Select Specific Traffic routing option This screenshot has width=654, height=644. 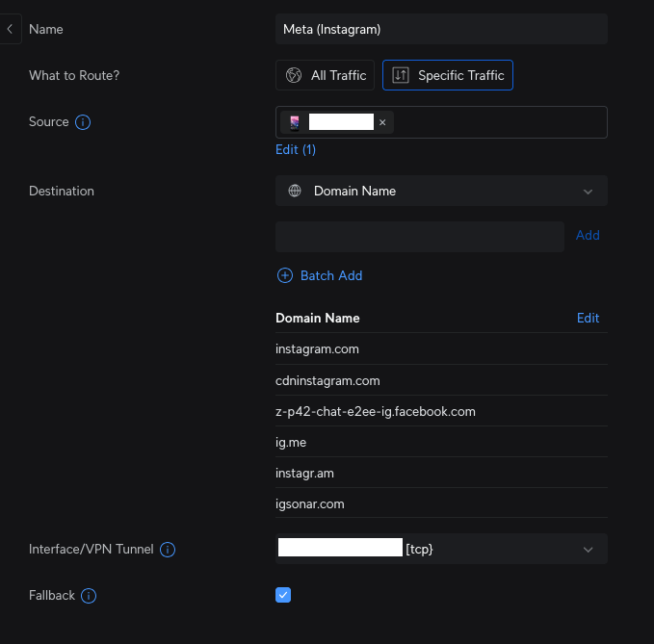448,75
